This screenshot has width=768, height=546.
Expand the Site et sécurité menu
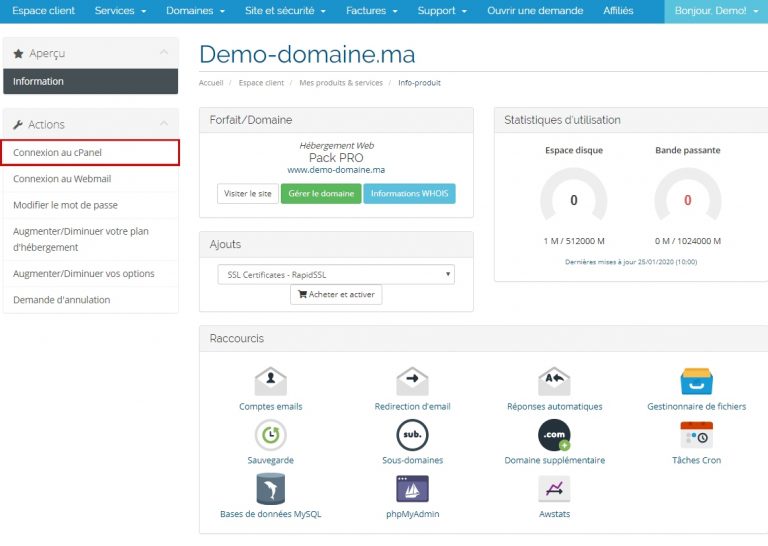point(285,11)
